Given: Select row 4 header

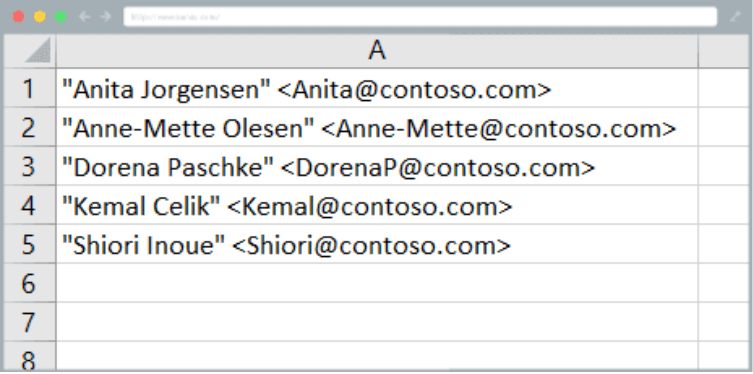Looking at the screenshot, I should click(29, 205).
